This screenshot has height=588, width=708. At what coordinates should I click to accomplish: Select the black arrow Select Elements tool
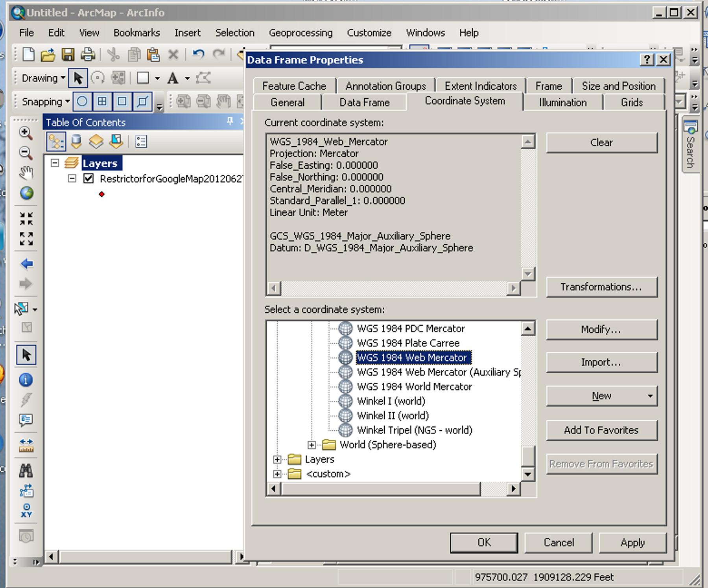26,355
